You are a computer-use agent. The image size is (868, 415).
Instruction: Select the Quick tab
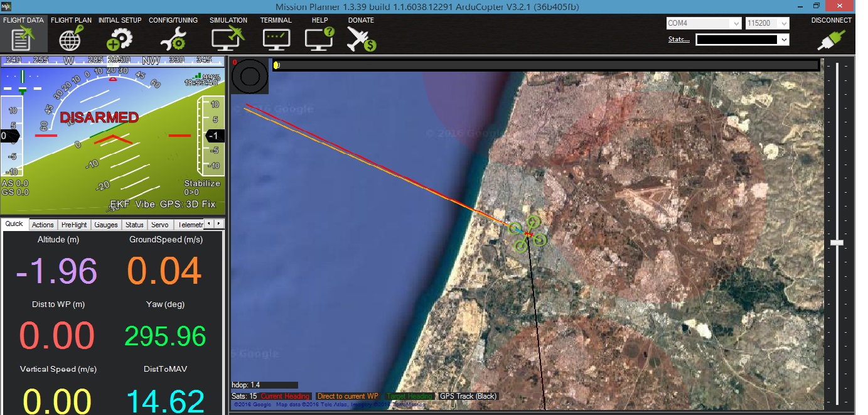(x=14, y=224)
